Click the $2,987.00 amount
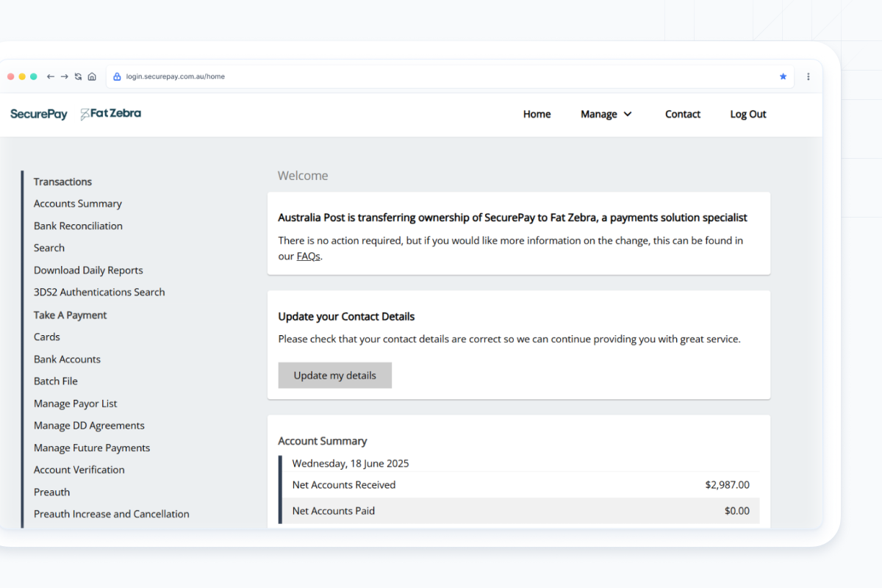The image size is (882, 588). click(x=727, y=485)
